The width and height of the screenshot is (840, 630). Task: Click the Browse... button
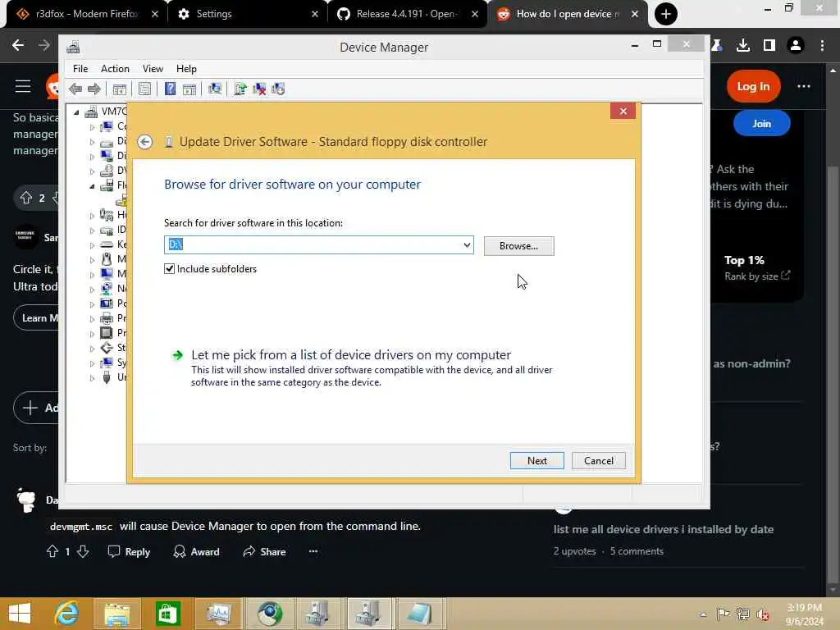pyautogui.click(x=518, y=246)
